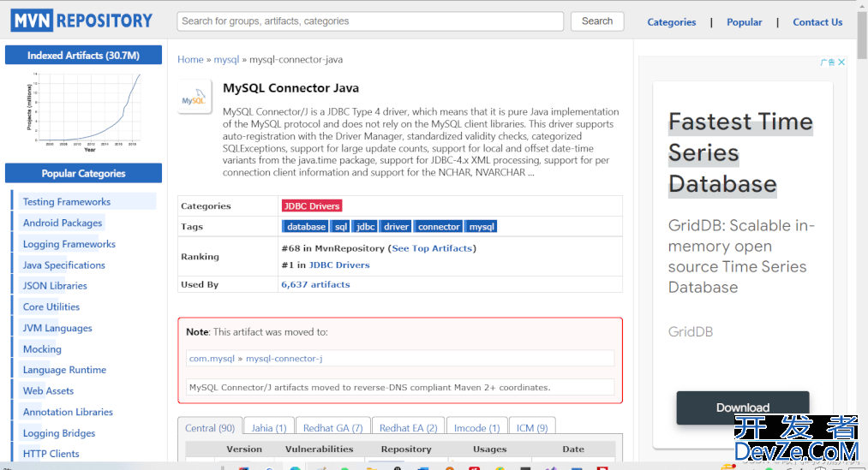The image size is (868, 470).
Task: Select the database tag
Action: pyautogui.click(x=306, y=227)
